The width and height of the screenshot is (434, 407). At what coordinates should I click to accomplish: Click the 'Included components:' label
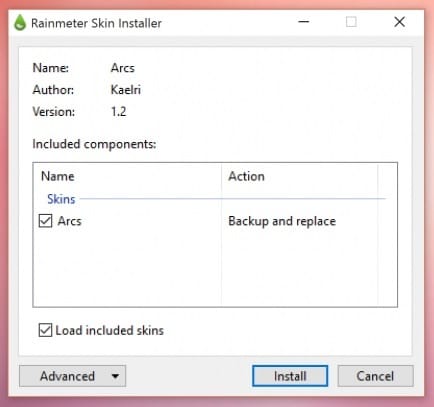pos(94,144)
